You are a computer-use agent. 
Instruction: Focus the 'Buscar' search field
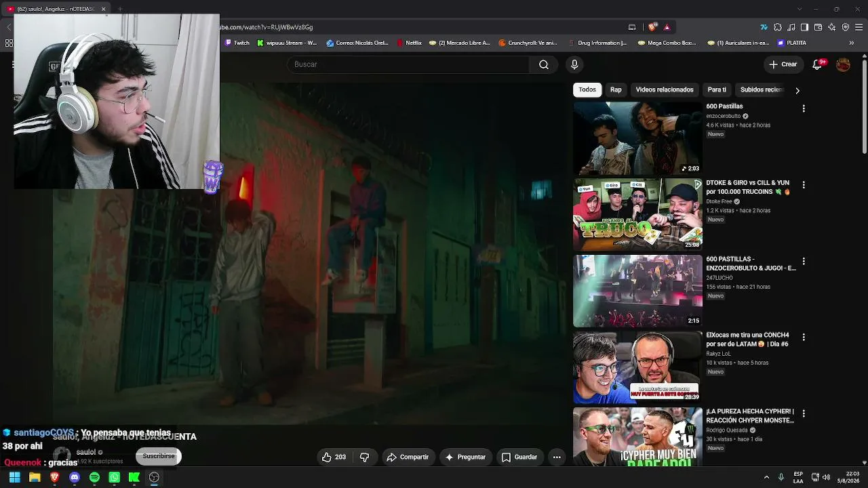click(409, 64)
